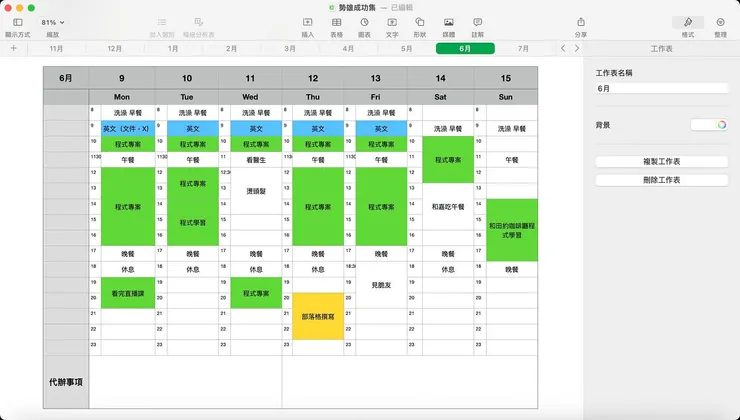Viewport: 740px width, 420px height.
Task: Click the Shape (形狀) toolbar icon
Action: pos(420,22)
